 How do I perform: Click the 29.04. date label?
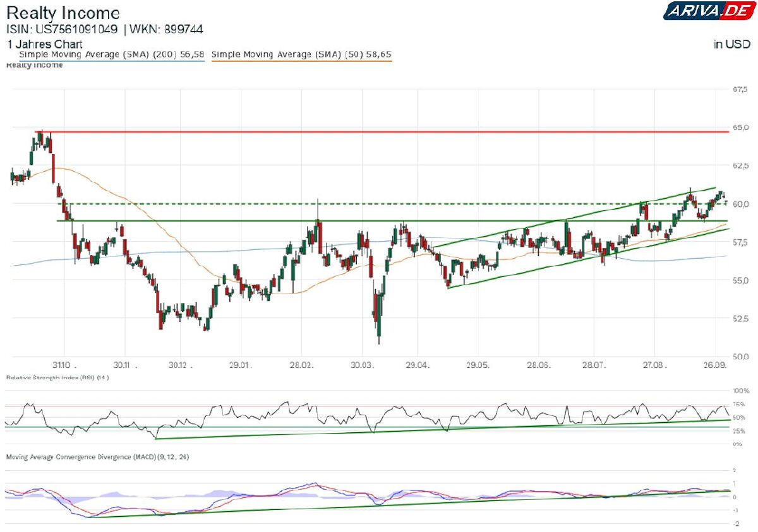point(417,365)
